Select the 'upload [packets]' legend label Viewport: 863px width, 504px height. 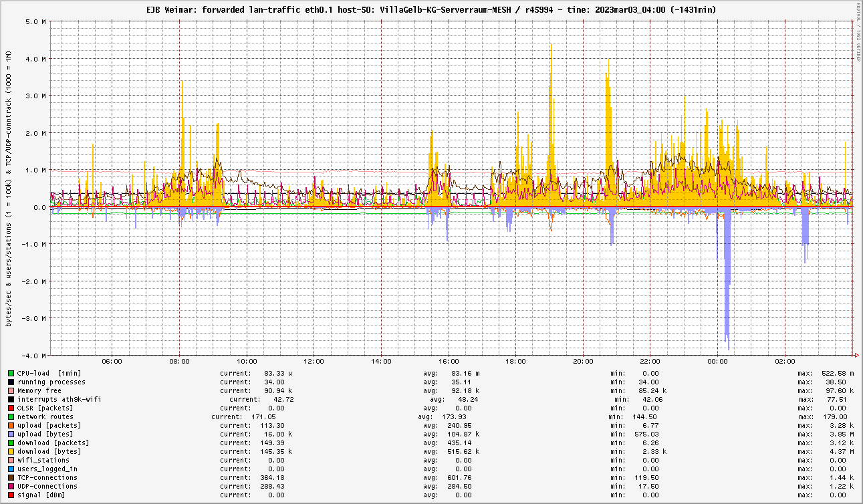click(x=49, y=425)
